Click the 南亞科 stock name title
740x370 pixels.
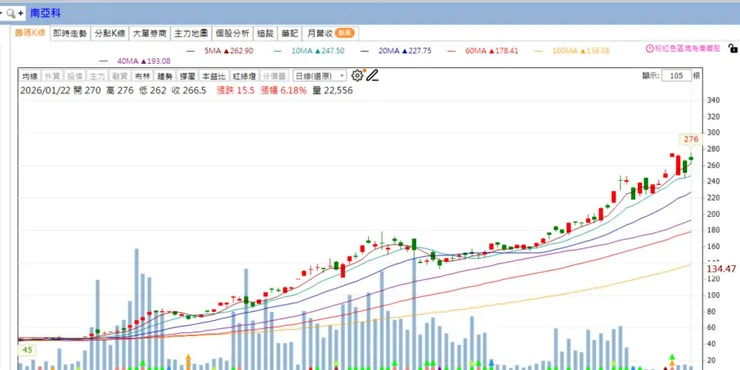[x=45, y=13]
